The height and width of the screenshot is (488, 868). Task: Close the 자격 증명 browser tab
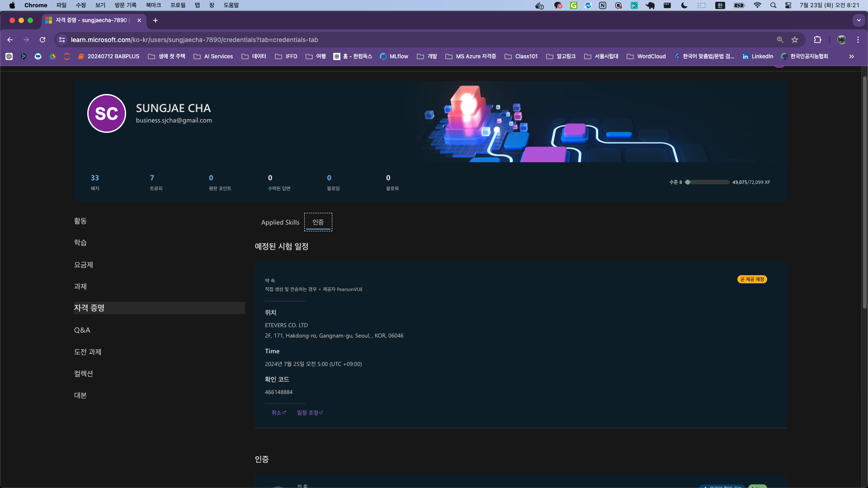[x=139, y=20]
